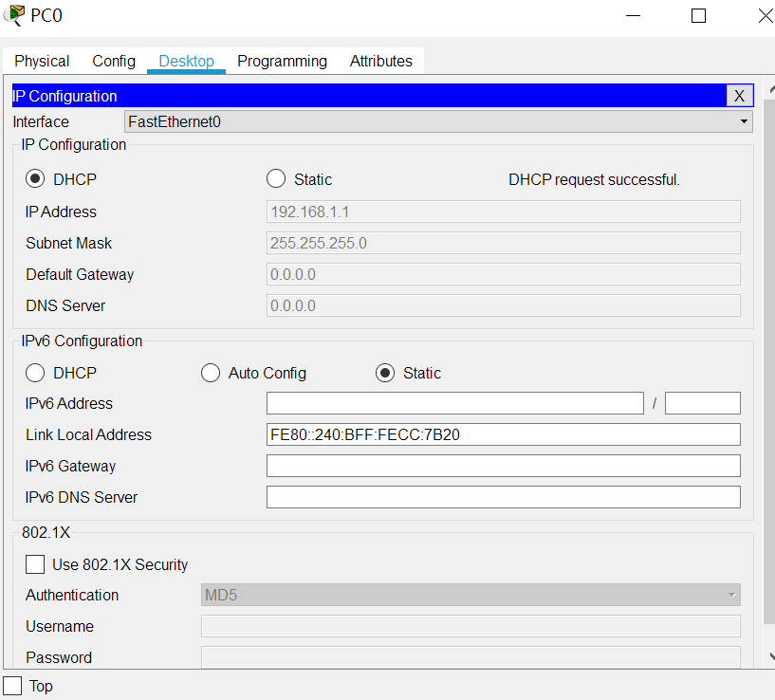Image resolution: width=775 pixels, height=700 pixels.
Task: Close the IP Configuration panel with X
Action: point(739,96)
